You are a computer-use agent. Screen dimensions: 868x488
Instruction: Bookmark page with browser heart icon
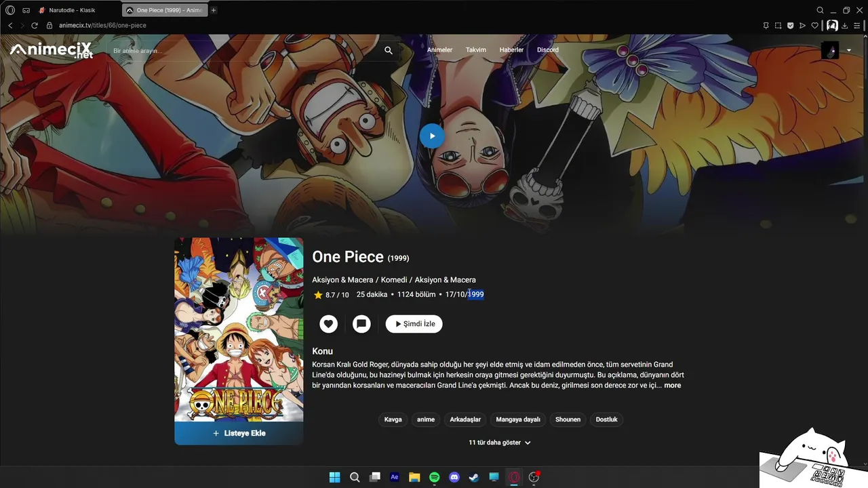814,25
